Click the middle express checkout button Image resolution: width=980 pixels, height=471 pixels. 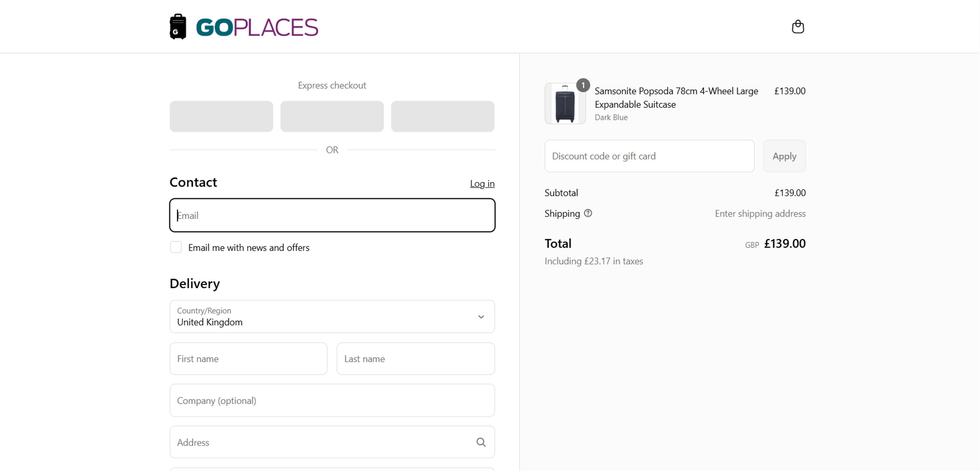(x=332, y=116)
